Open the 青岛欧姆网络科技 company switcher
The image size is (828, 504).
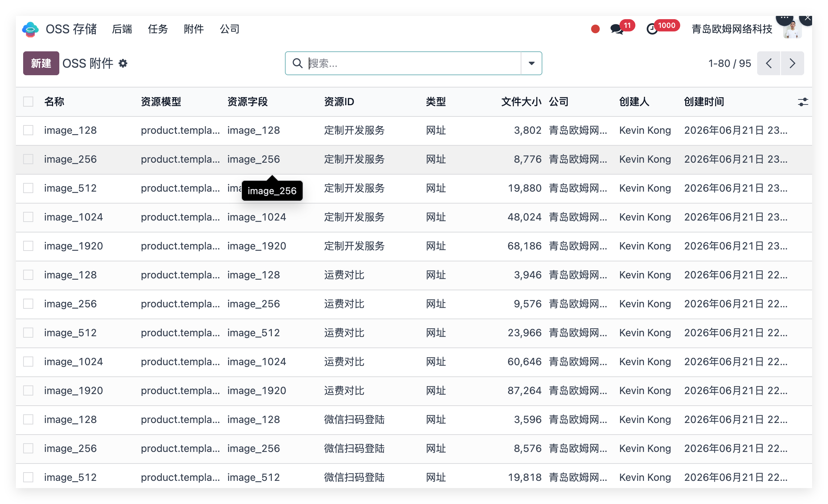(x=732, y=29)
